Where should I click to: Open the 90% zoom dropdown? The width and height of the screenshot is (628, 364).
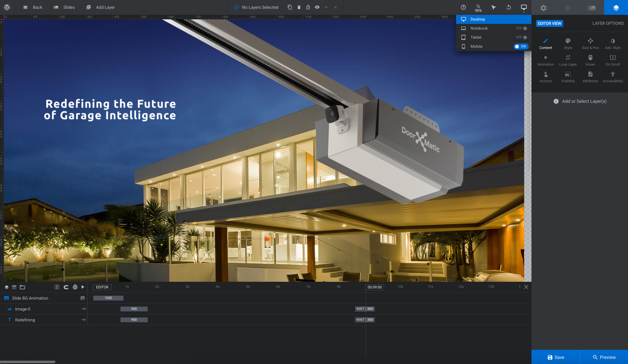(x=478, y=8)
